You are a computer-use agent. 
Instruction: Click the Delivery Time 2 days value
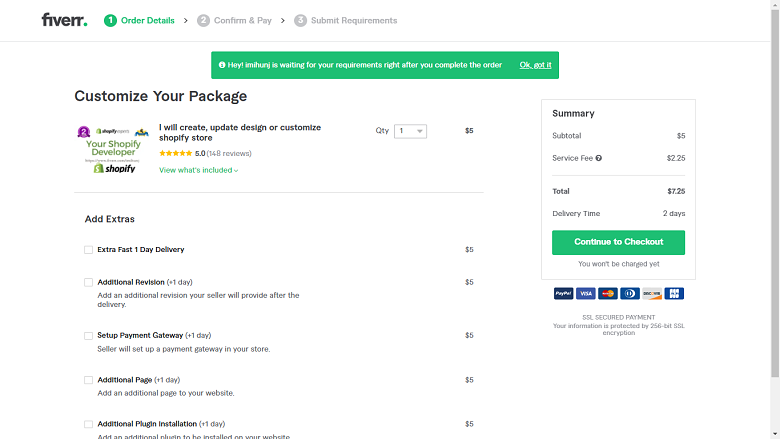(674, 213)
